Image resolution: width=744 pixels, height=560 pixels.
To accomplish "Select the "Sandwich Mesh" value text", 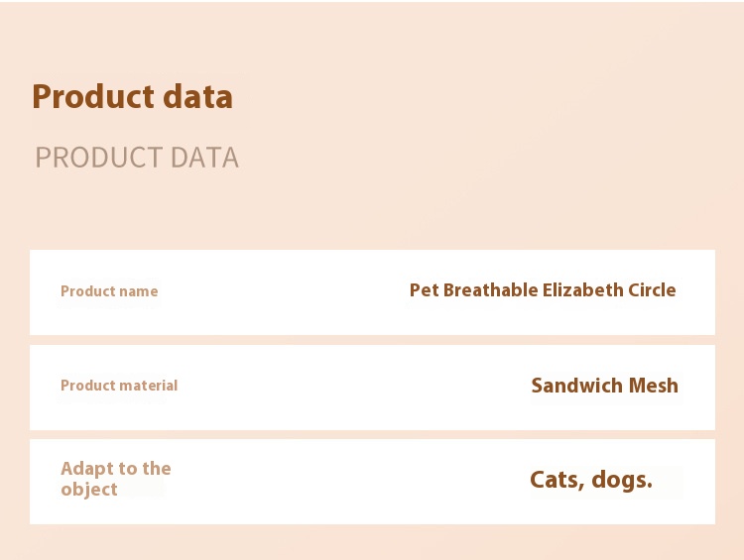I will click(604, 386).
